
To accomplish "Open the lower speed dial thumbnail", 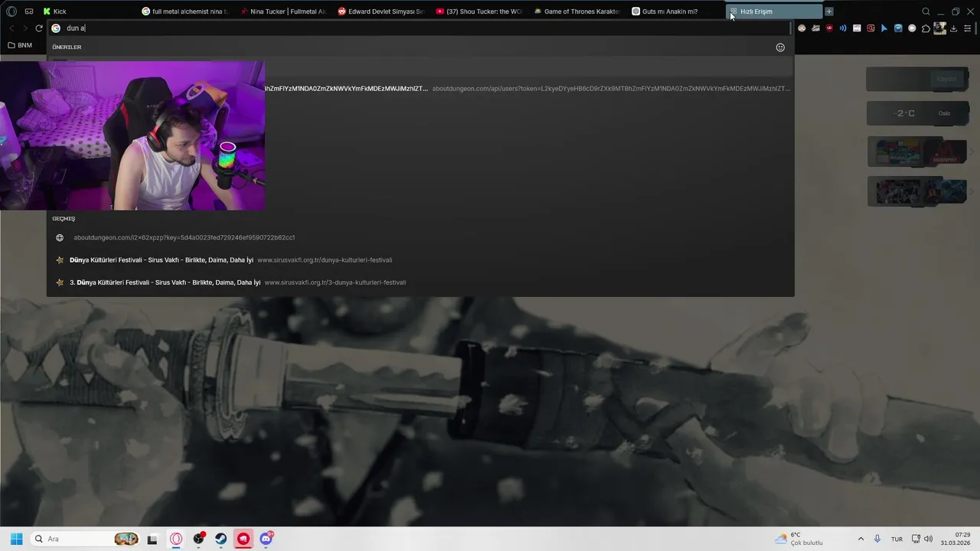I will pyautogui.click(x=917, y=191).
